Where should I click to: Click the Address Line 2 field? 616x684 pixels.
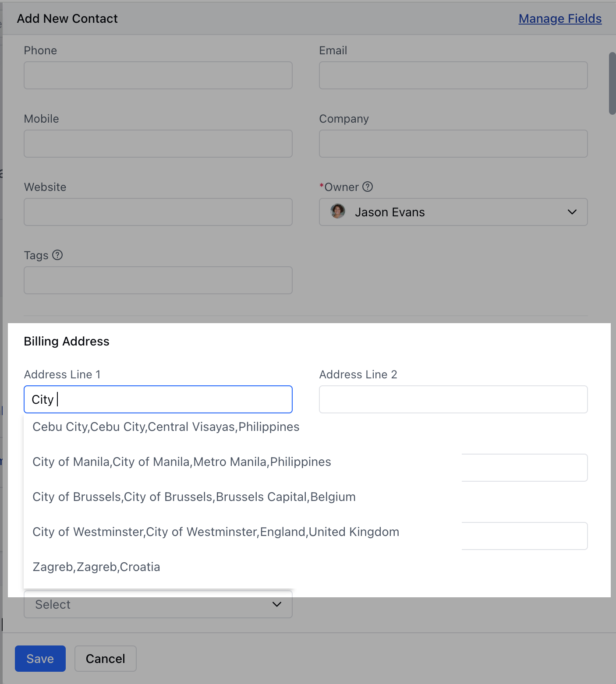click(x=453, y=399)
